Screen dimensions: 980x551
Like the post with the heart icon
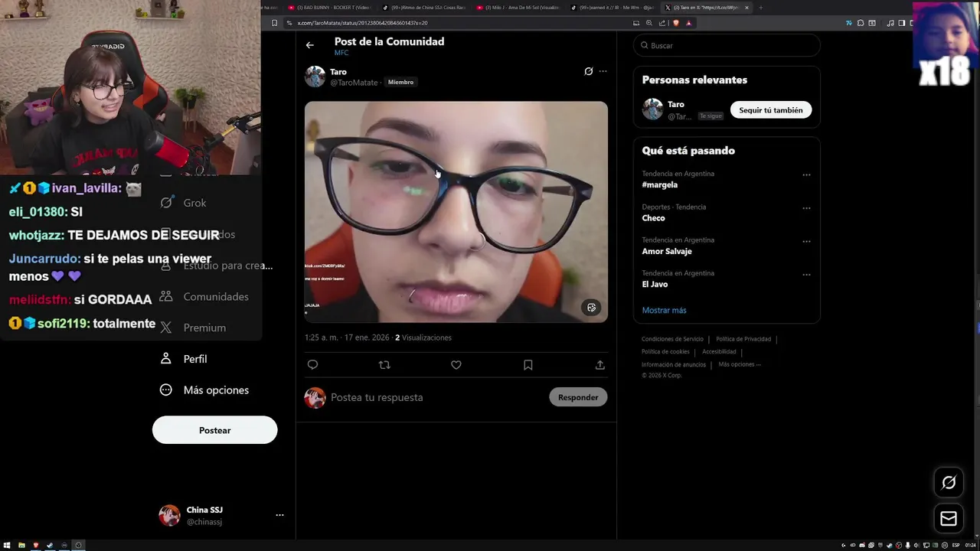[456, 365]
